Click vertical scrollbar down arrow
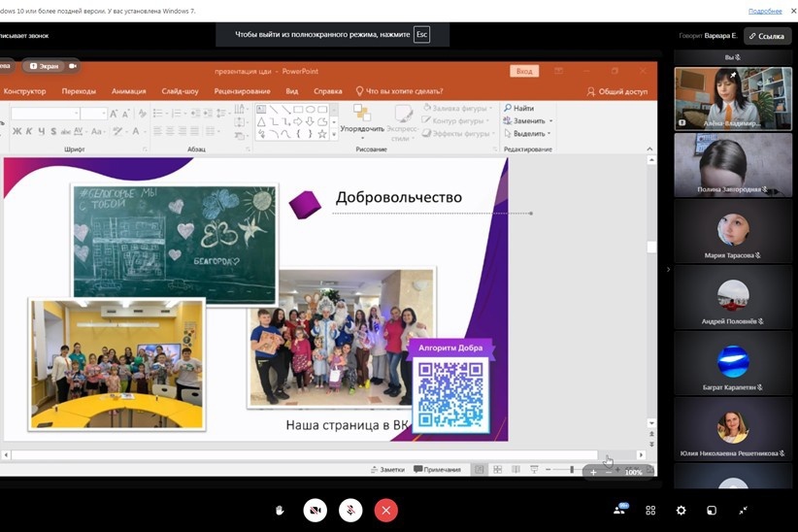The height and width of the screenshot is (532, 798). [651, 423]
